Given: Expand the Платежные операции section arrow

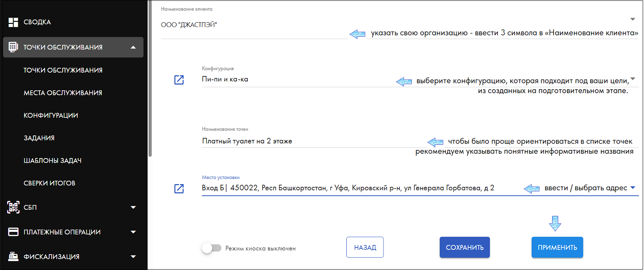Looking at the screenshot, I should (133, 232).
